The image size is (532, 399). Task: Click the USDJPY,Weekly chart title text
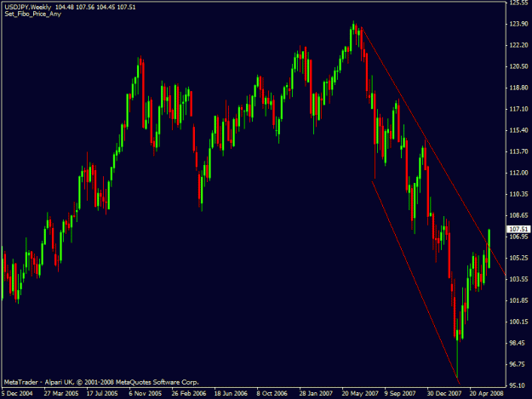pos(28,7)
